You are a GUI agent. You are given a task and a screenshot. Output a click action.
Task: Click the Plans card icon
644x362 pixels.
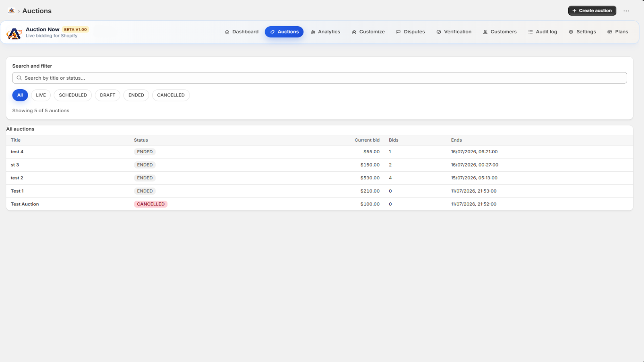(610, 32)
